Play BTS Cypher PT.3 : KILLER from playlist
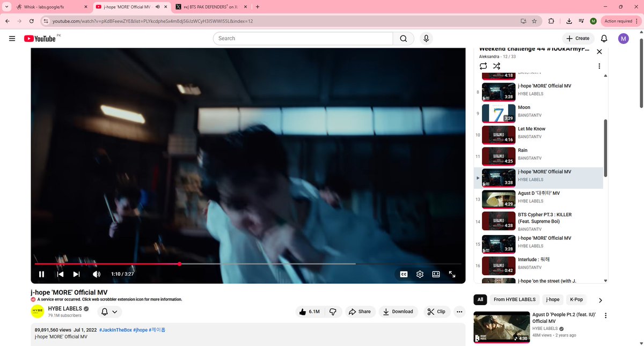The width and height of the screenshot is (644, 346). point(538,222)
